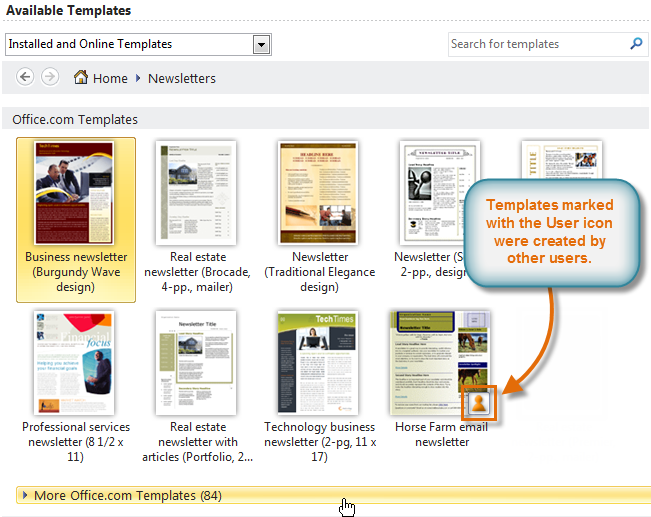Click the Search for templates field
The height and width of the screenshot is (517, 651).
(537, 44)
